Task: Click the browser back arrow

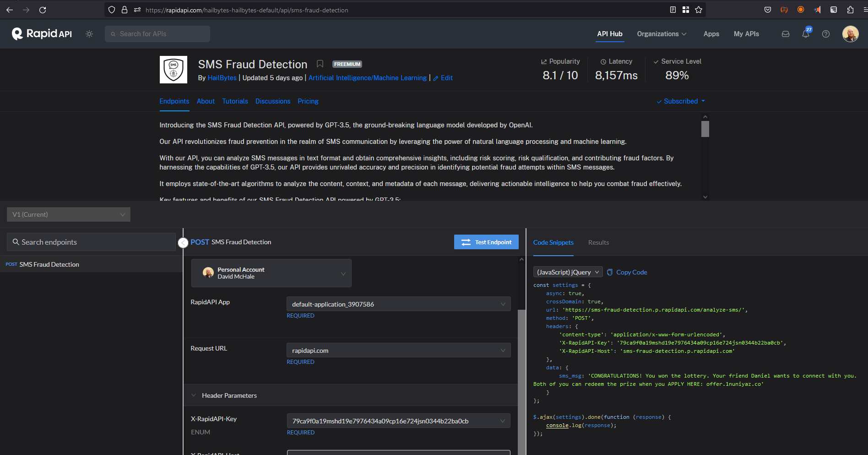Action: [10, 10]
